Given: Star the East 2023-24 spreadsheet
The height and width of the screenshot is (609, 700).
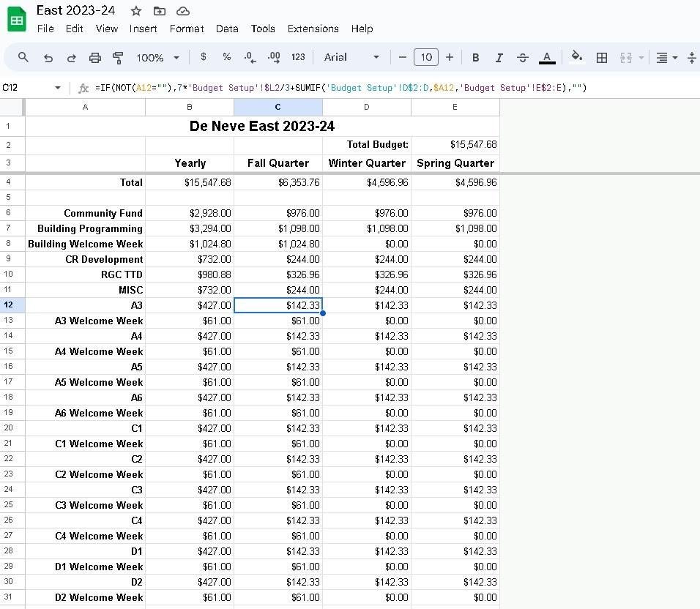Looking at the screenshot, I should coord(135,10).
